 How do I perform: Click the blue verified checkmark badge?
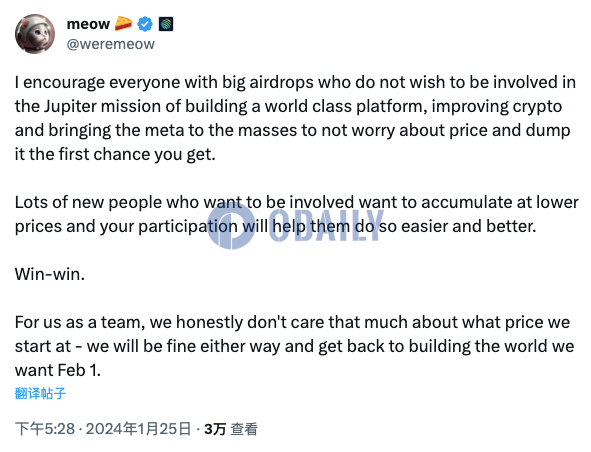[145, 24]
